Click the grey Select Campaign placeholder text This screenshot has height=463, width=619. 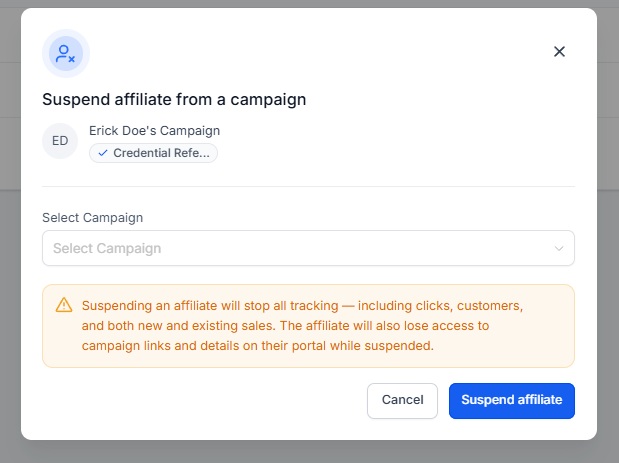(x=107, y=248)
